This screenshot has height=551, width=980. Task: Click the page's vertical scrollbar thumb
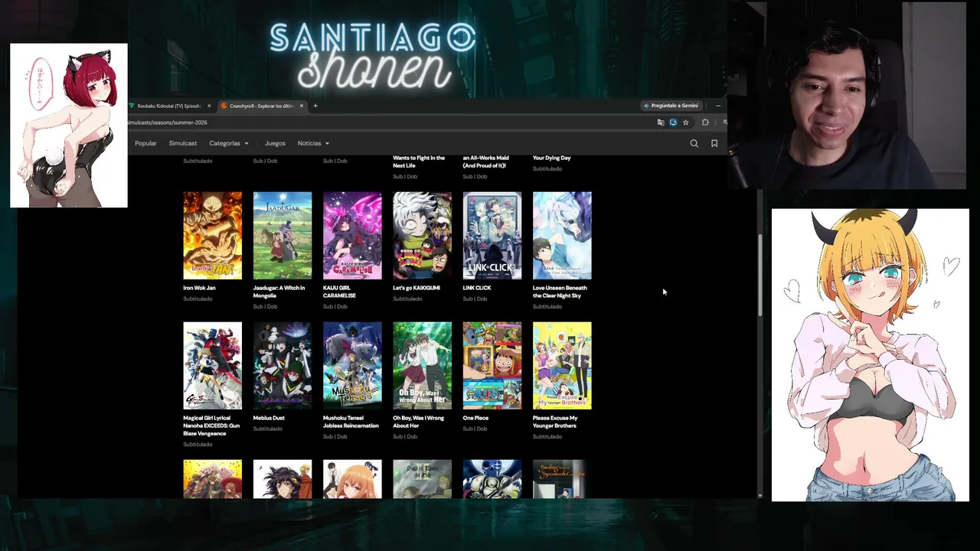pyautogui.click(x=759, y=275)
